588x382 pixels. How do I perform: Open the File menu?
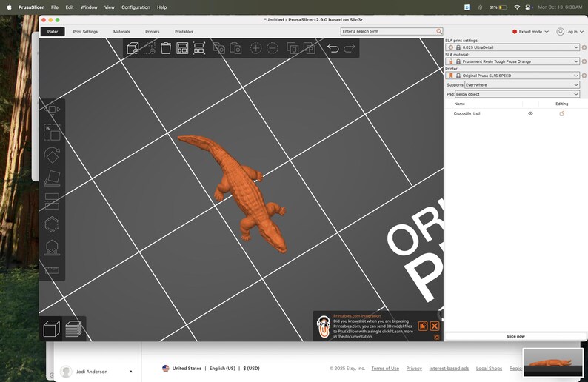pos(55,7)
